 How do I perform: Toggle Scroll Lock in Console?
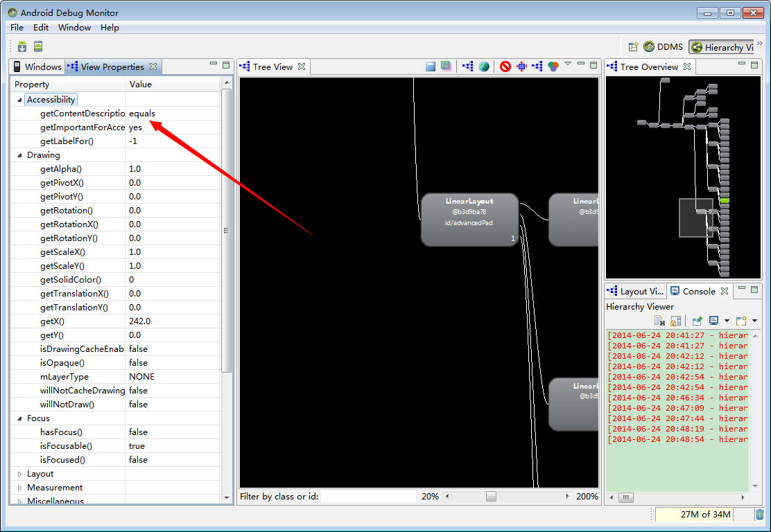[x=675, y=321]
